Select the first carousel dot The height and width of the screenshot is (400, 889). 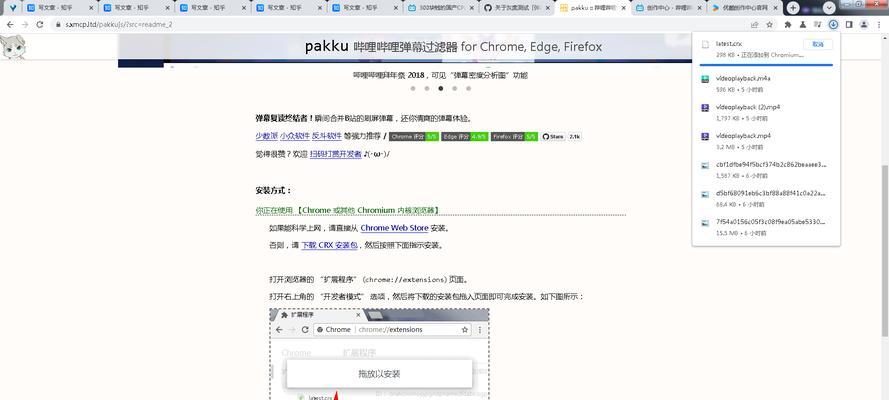413,88
